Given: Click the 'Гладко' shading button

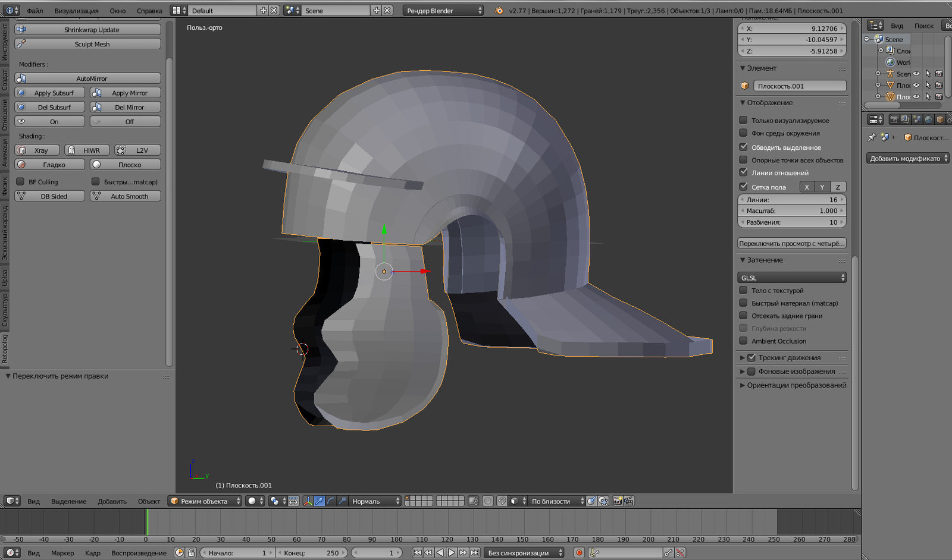Looking at the screenshot, I should [49, 165].
